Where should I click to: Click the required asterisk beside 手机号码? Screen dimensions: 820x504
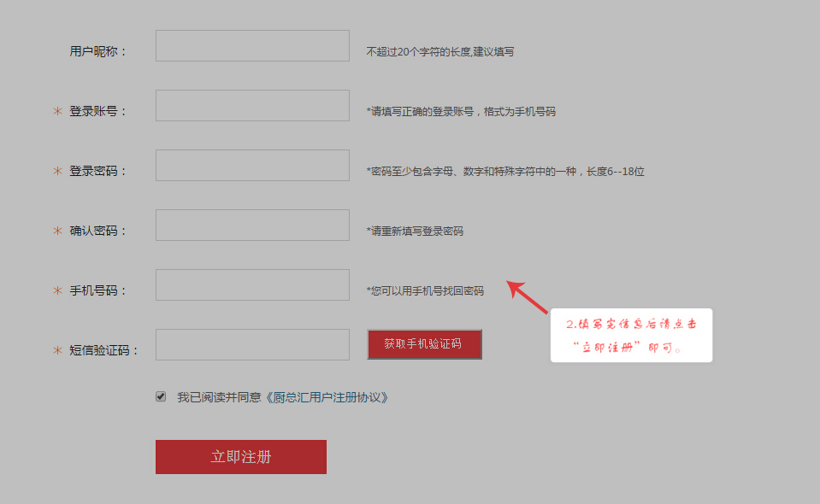[x=57, y=290]
